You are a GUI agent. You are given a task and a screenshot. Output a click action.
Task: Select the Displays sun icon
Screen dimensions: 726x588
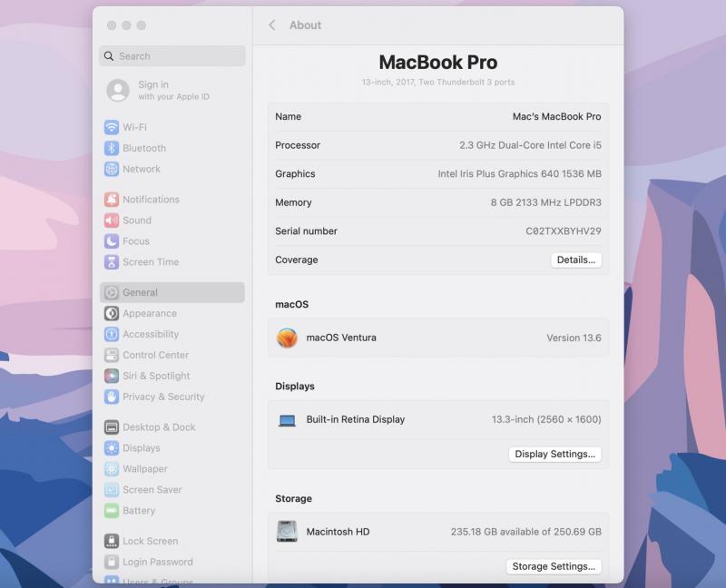point(111,448)
